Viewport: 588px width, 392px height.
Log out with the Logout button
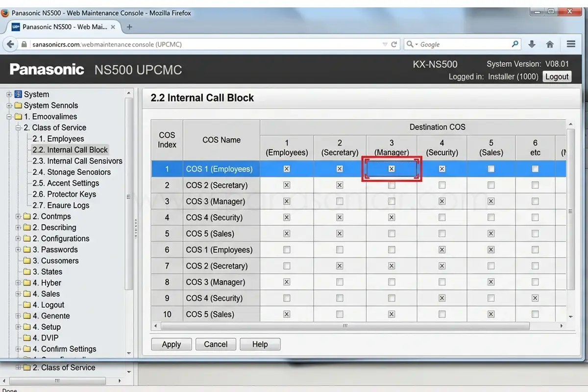(x=557, y=76)
